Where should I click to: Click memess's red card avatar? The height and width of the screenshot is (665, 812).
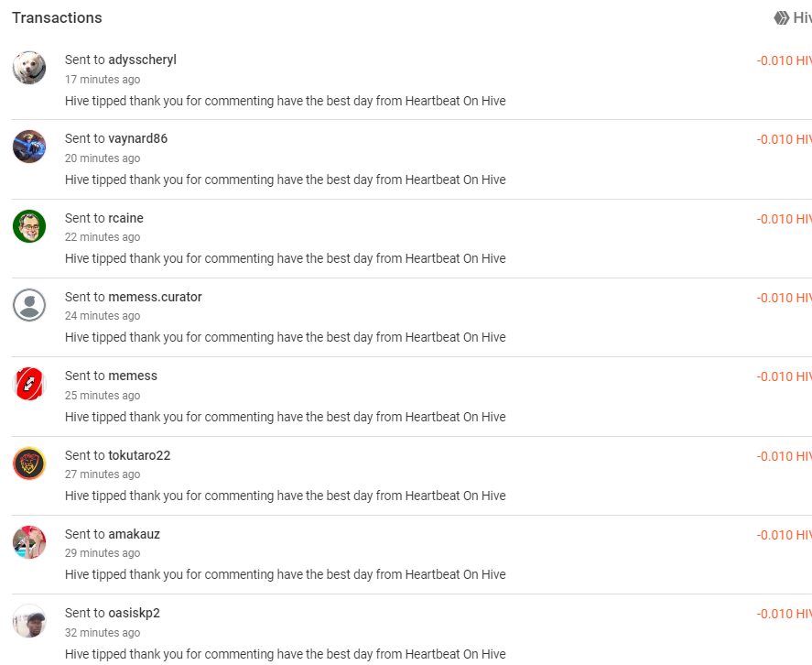point(29,384)
